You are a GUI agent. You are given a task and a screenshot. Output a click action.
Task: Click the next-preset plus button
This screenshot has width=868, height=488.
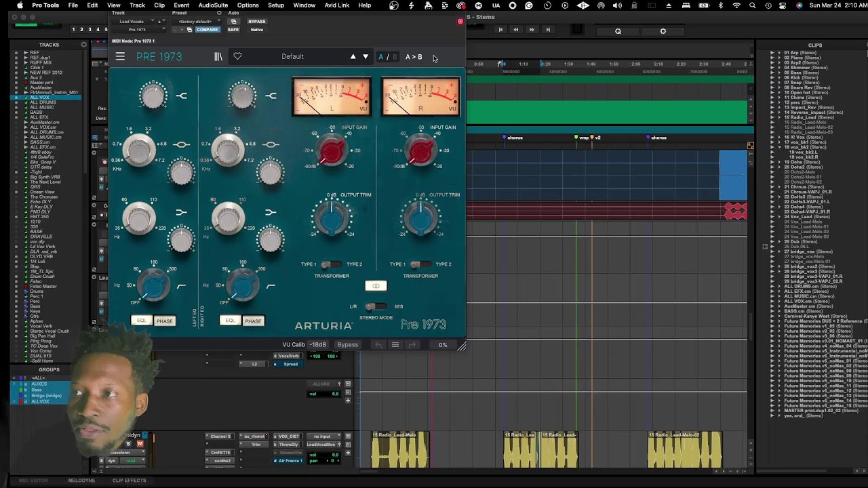coord(181,30)
